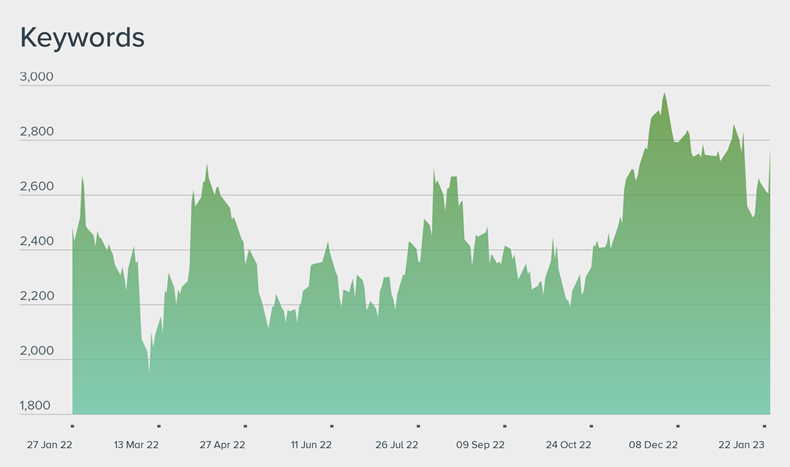Select the 24 Oct 22 date label
The height and width of the screenshot is (467, 790).
click(x=569, y=444)
